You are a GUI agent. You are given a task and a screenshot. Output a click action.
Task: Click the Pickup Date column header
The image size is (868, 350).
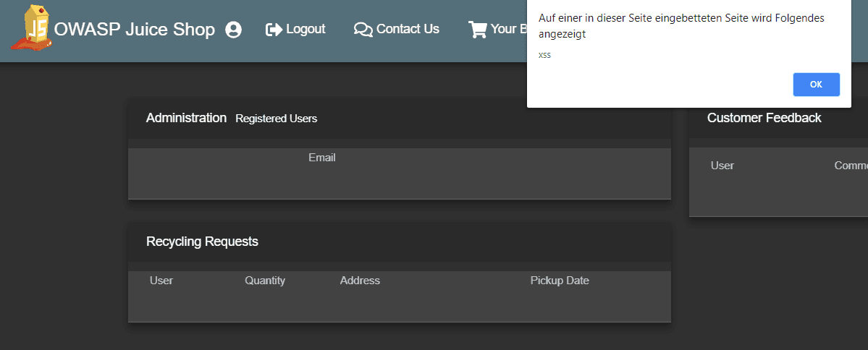pyautogui.click(x=560, y=281)
